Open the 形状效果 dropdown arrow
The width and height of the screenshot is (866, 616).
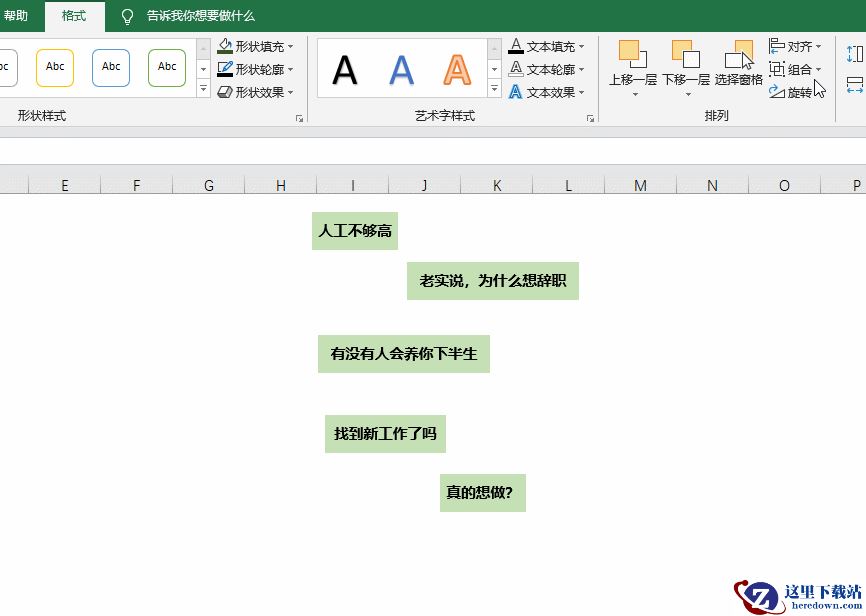tap(291, 92)
